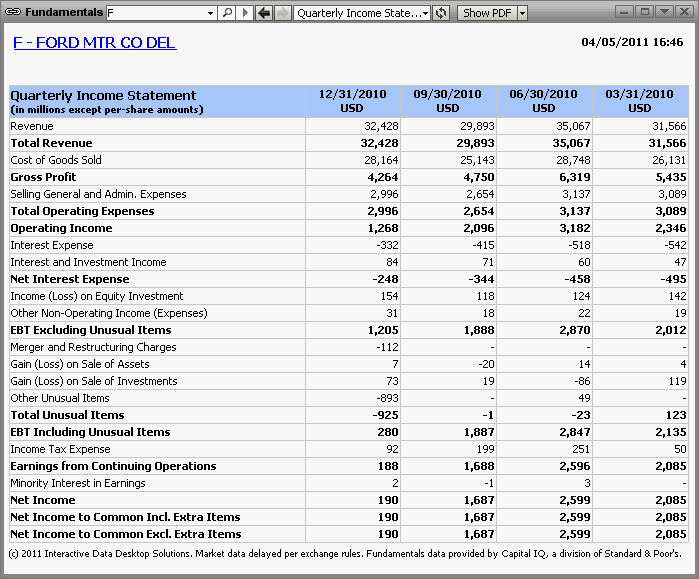
Task: Click Gain (Loss) on Sale of Assets label
Action: pyautogui.click(x=80, y=364)
